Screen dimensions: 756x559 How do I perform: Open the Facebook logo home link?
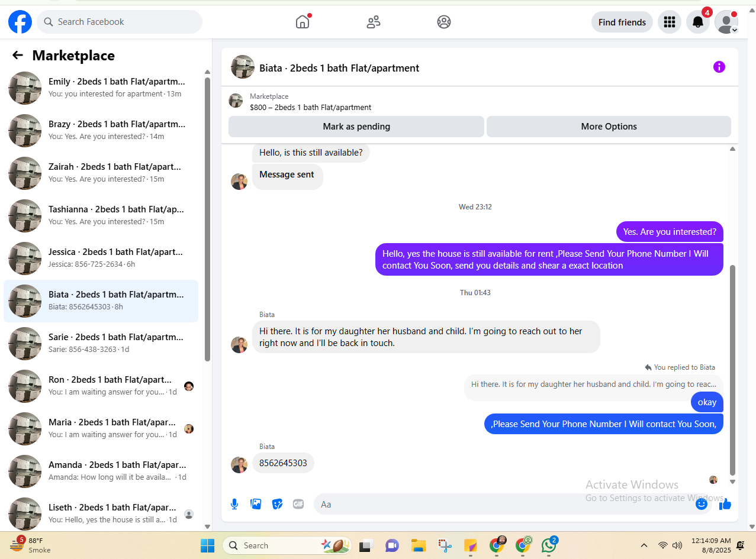tap(20, 22)
